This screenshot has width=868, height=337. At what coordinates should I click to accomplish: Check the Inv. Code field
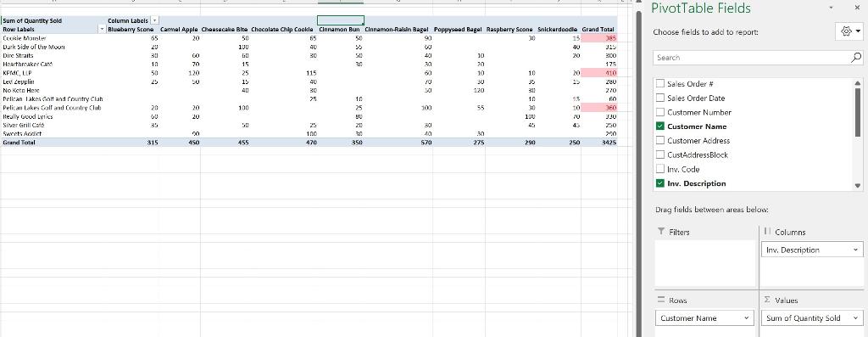(659, 169)
